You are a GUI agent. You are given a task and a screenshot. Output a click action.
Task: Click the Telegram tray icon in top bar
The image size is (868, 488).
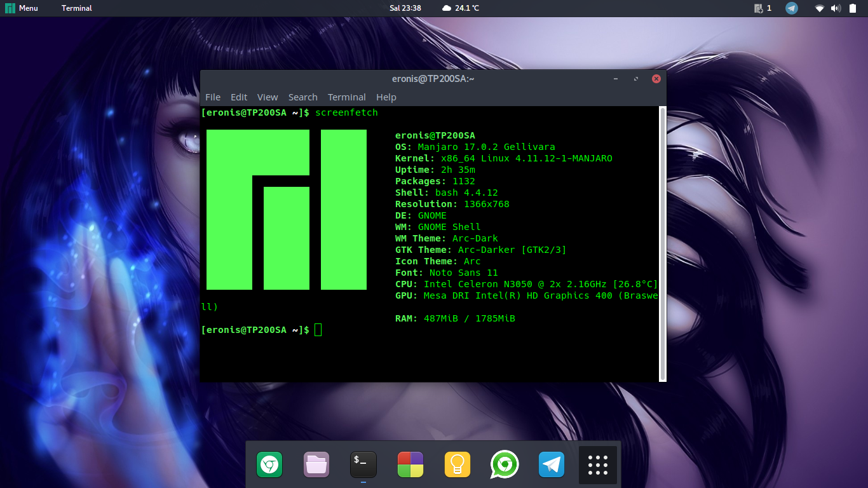[x=791, y=8]
